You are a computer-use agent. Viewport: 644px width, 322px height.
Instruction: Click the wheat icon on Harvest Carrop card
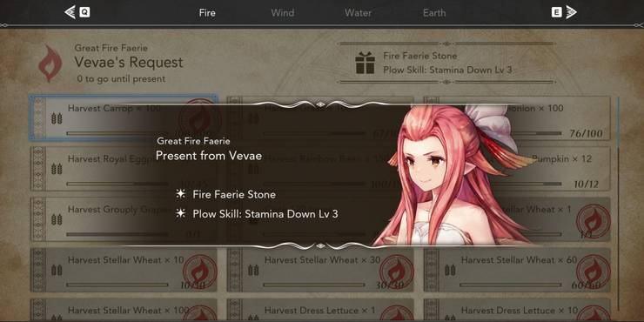click(x=57, y=119)
